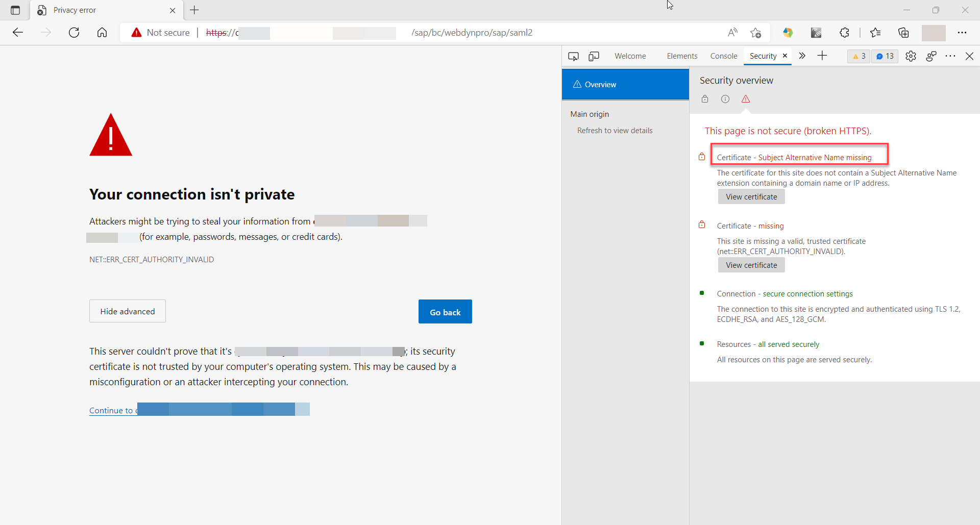Screen dimensions: 980x525
Task: Open browser Settings and more menu
Action: click(962, 33)
